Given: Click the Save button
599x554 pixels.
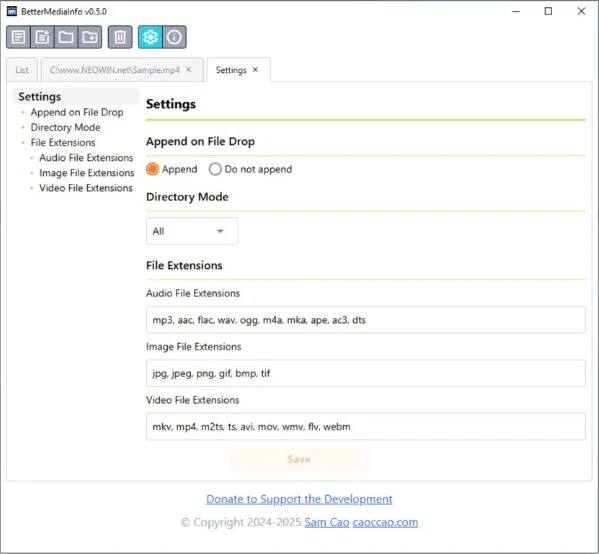Looking at the screenshot, I should [299, 459].
